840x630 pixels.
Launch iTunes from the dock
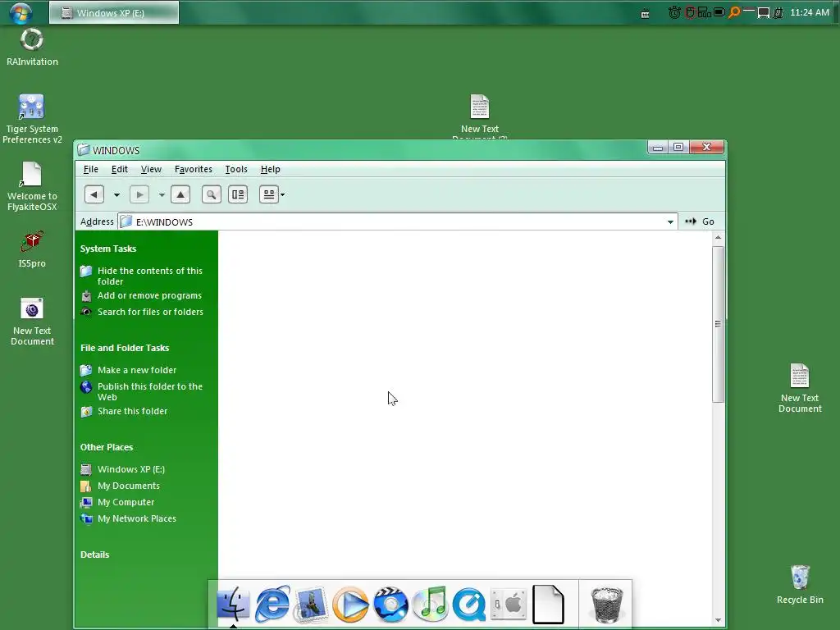(x=430, y=605)
